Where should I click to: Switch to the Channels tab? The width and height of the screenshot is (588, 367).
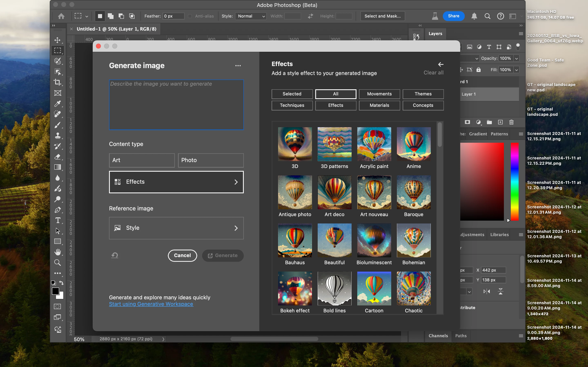coord(438,336)
